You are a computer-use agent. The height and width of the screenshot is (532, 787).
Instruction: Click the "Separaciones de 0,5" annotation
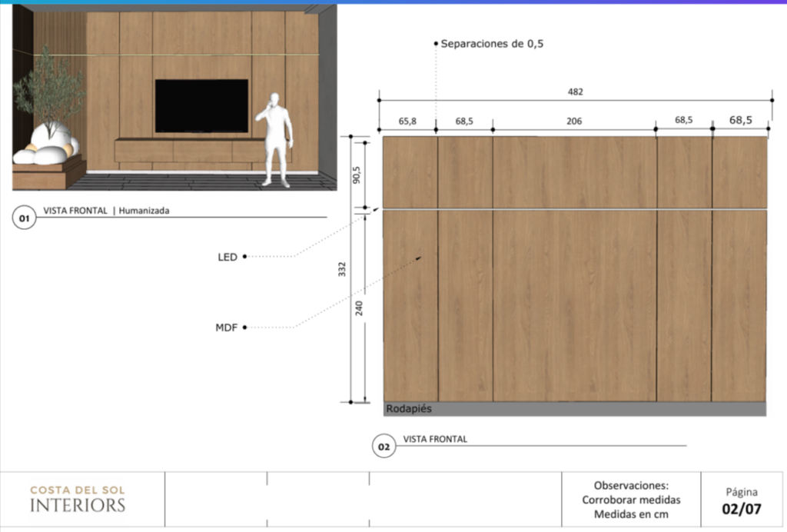(x=492, y=44)
